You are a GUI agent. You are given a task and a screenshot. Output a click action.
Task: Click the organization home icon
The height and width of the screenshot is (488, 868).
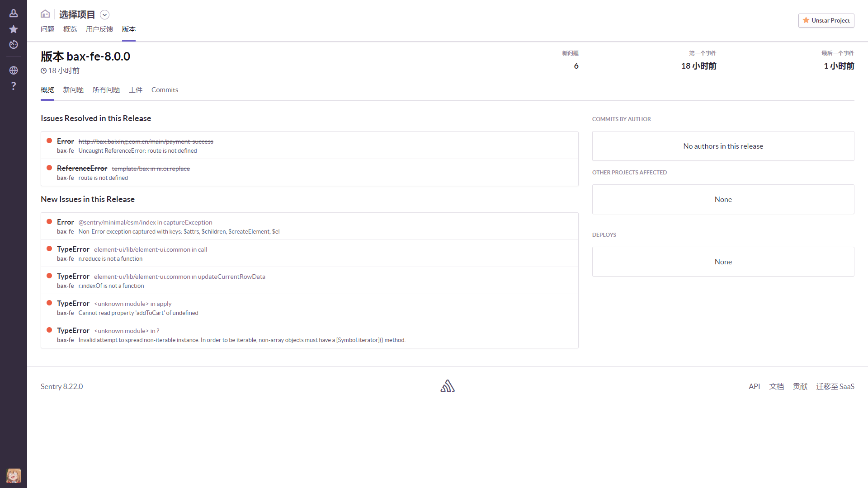45,14
